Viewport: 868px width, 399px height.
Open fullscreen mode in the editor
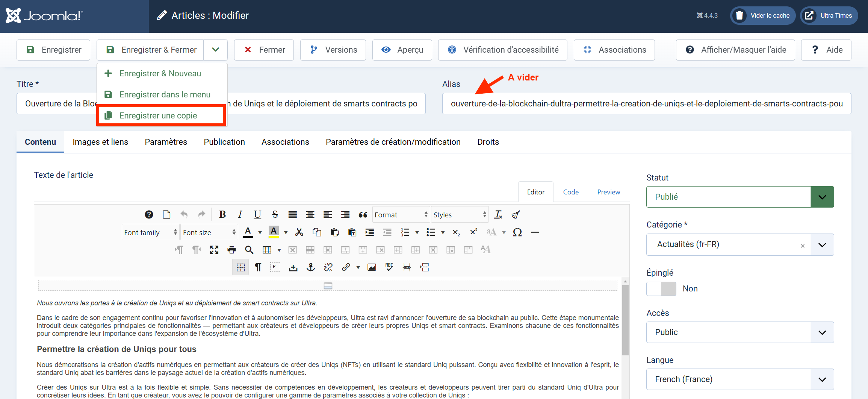(214, 250)
